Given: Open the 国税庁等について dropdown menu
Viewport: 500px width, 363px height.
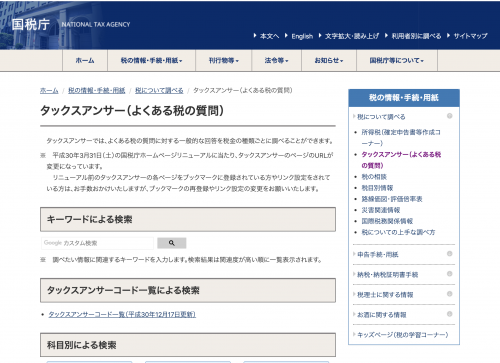Looking at the screenshot, I should pyautogui.click(x=396, y=60).
